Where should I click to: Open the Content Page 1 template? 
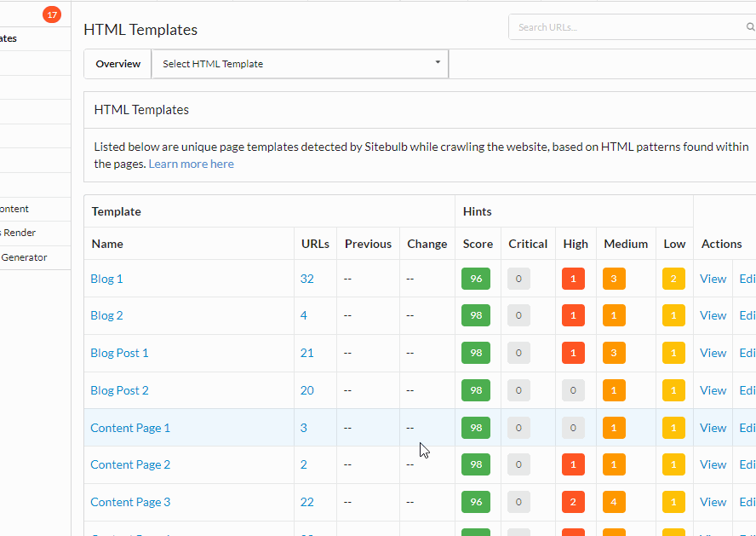130,428
